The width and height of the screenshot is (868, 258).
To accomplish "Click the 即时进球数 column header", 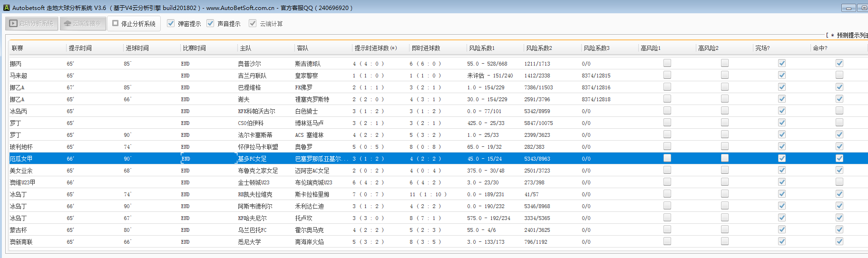I will tap(426, 48).
